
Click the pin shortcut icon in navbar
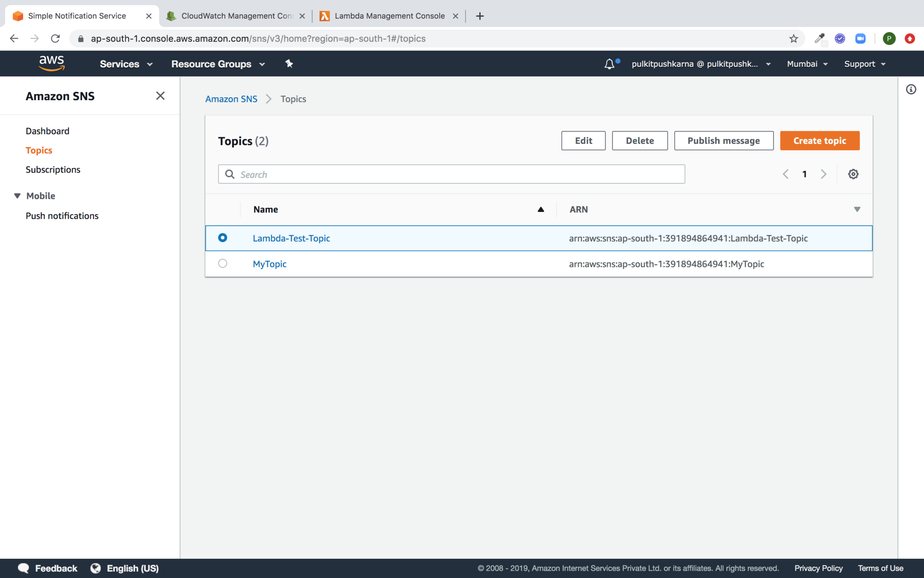[x=289, y=64]
